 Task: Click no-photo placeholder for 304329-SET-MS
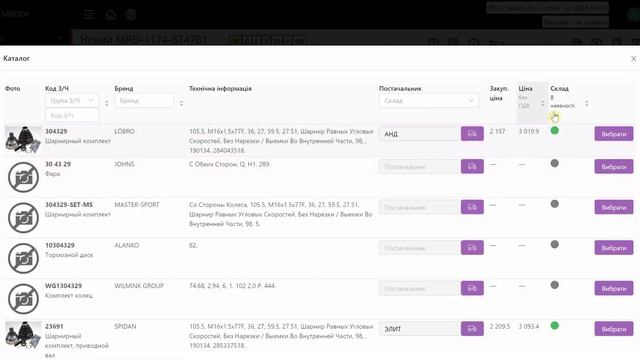click(23, 218)
